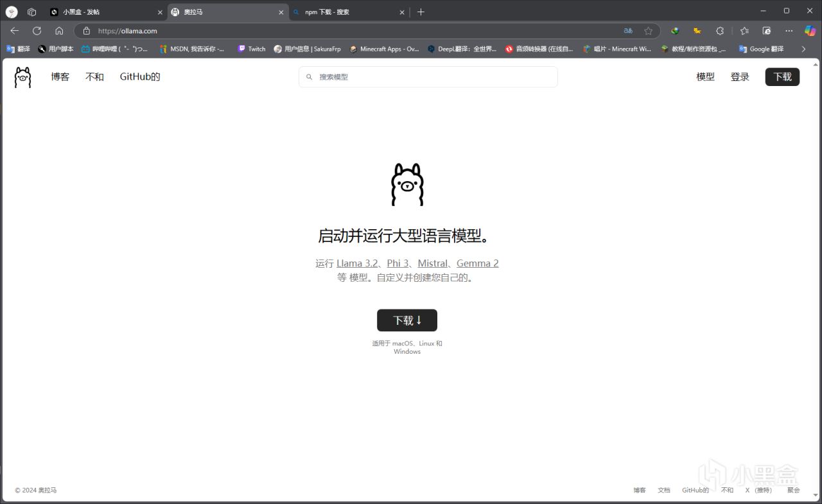Image resolution: width=822 pixels, height=504 pixels.
Task: Open the Gemma 2 model link
Action: tap(478, 263)
